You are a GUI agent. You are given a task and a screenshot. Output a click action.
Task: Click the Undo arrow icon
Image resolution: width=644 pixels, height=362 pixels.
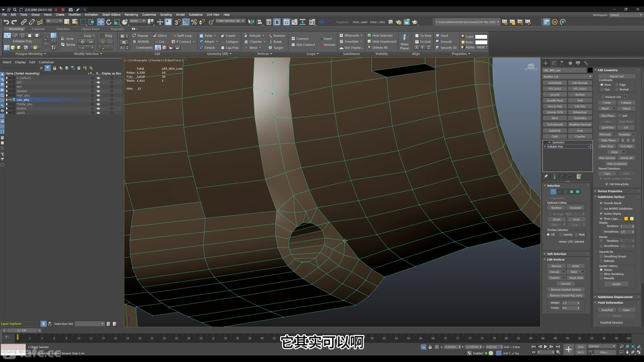[x=6, y=22]
